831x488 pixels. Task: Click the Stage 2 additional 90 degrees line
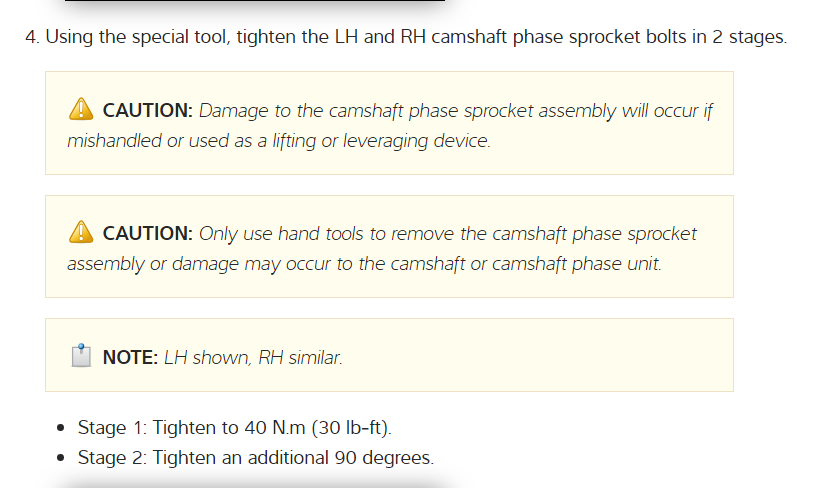tap(255, 458)
